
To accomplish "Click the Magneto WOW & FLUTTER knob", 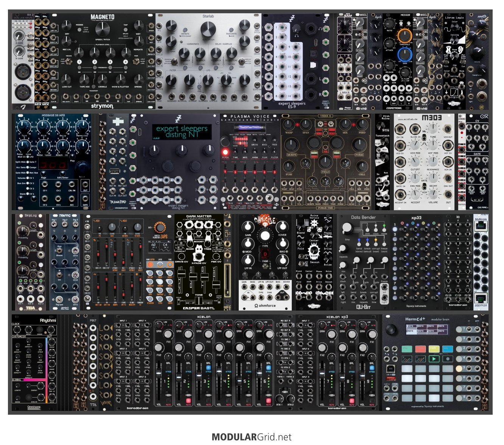I will coord(120,79).
